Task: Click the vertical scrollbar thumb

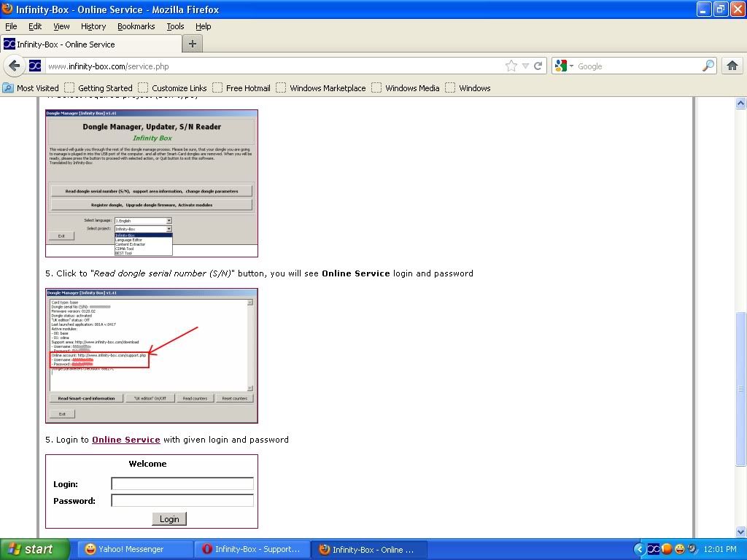Action: 740,389
